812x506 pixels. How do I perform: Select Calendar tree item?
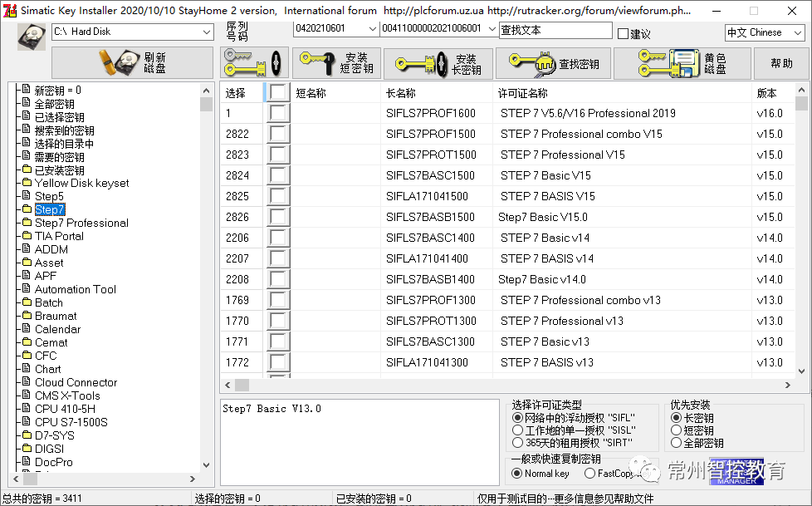tap(57, 329)
